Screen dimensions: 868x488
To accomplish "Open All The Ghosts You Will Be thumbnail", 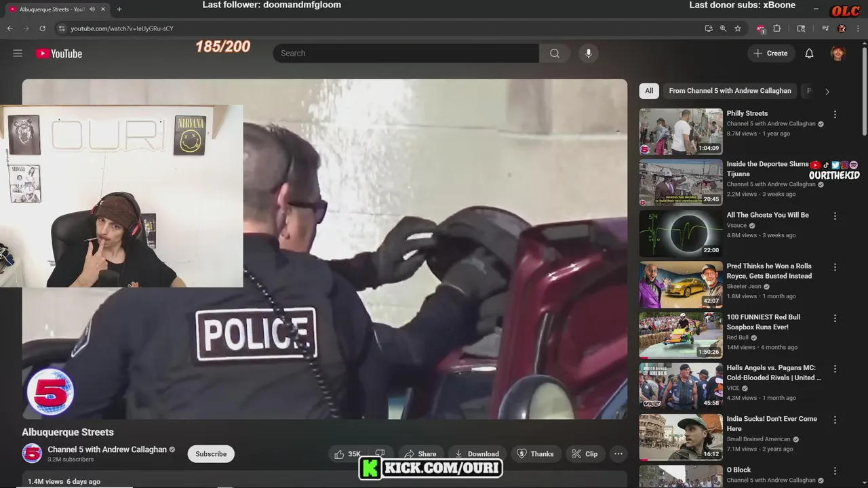I will coord(681,233).
